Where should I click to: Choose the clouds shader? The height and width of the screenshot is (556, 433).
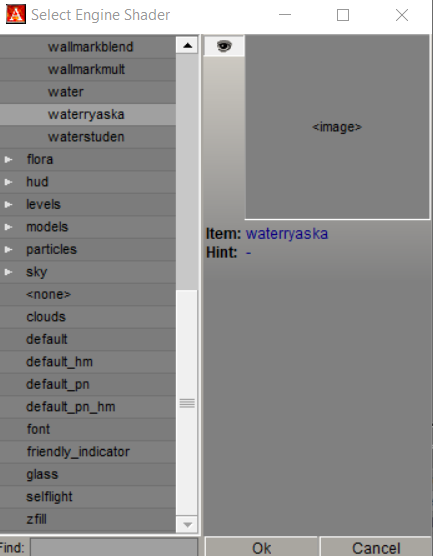point(88,317)
